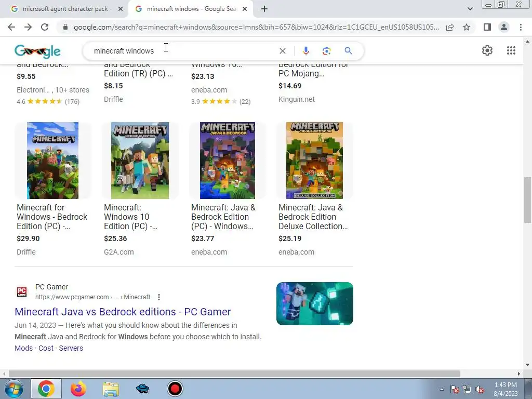Reload the current page

point(45,27)
